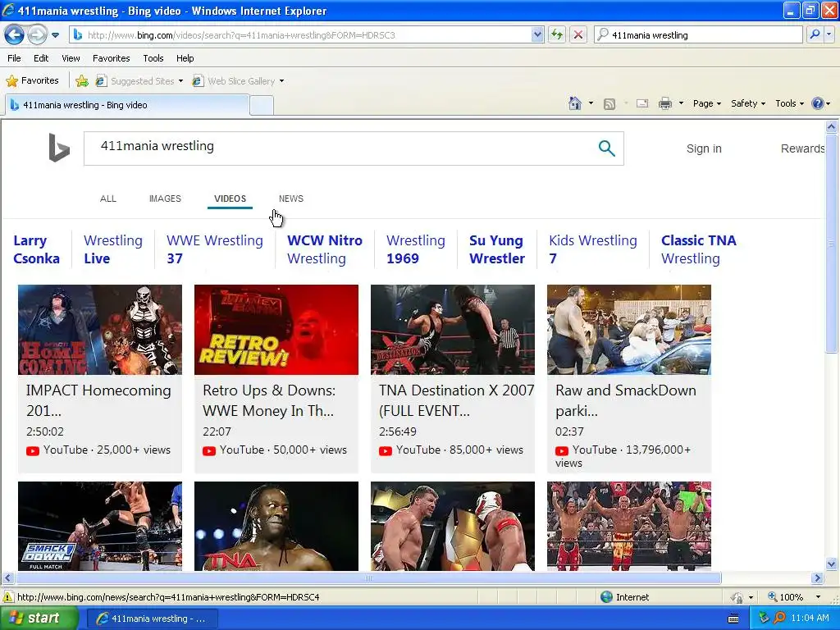Expand the address bar history dropdown
This screenshot has width=840, height=630.
point(537,35)
